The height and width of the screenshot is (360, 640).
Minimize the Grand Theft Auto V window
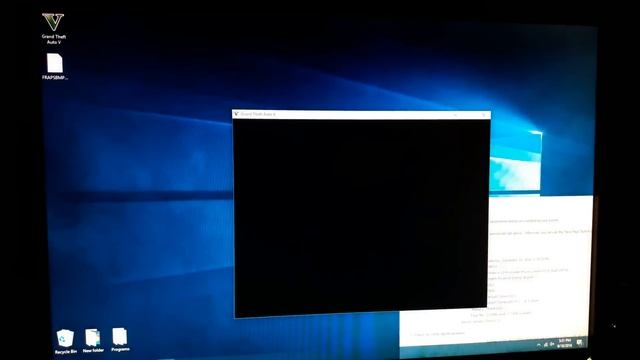(455, 115)
